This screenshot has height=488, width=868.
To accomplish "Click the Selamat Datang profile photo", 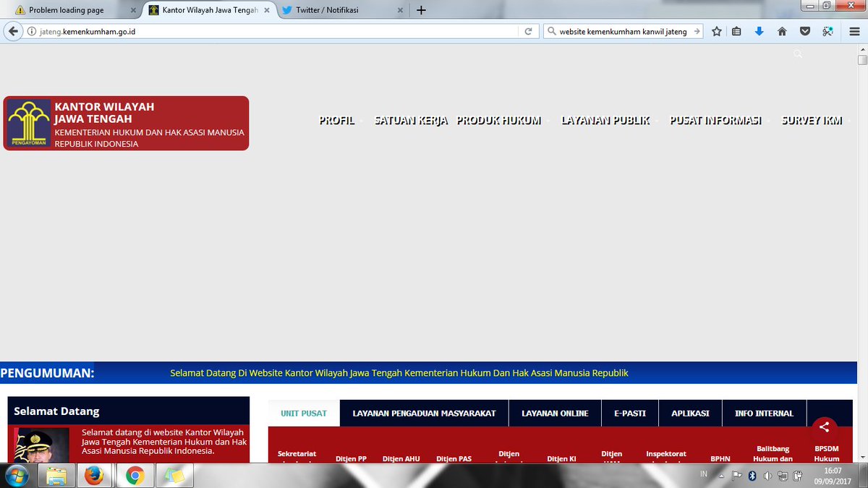I will (42, 445).
